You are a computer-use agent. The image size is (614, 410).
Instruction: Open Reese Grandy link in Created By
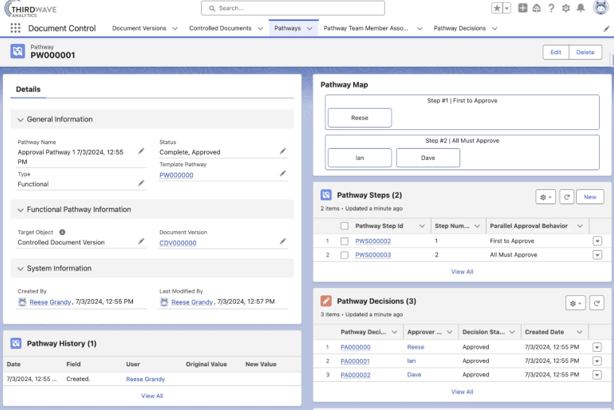click(x=50, y=302)
